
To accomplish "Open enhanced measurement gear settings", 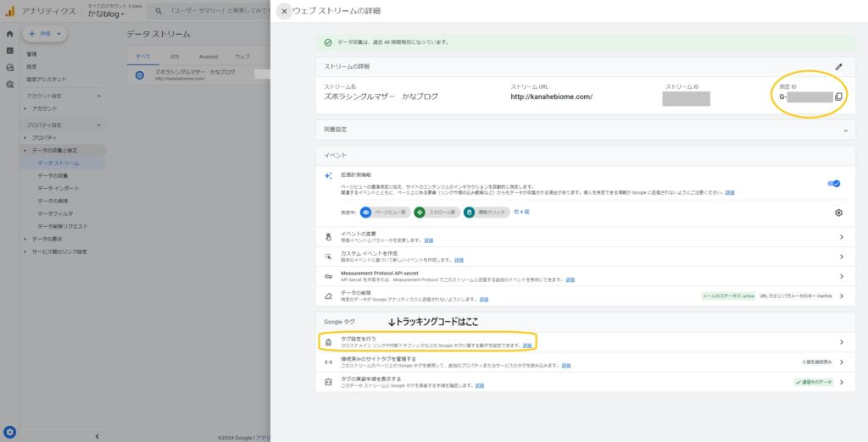I will pos(838,213).
